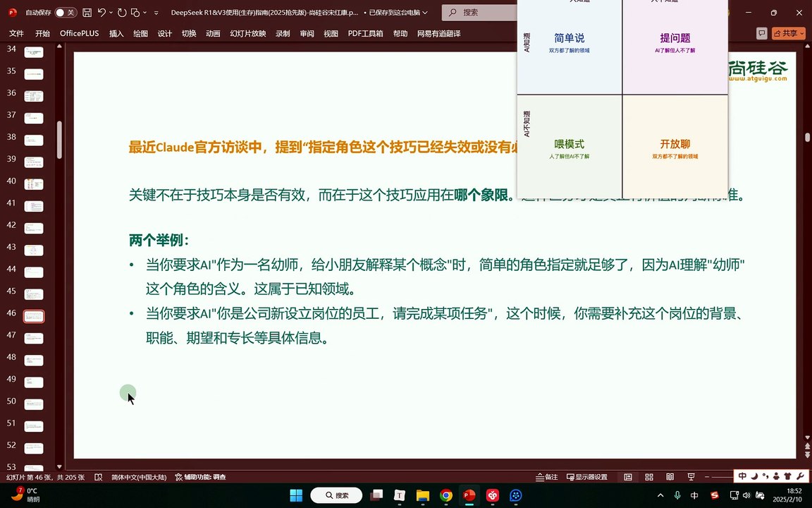Click thumbnail pane scroll-up arrow
This screenshot has width=812, height=508.
point(59,47)
